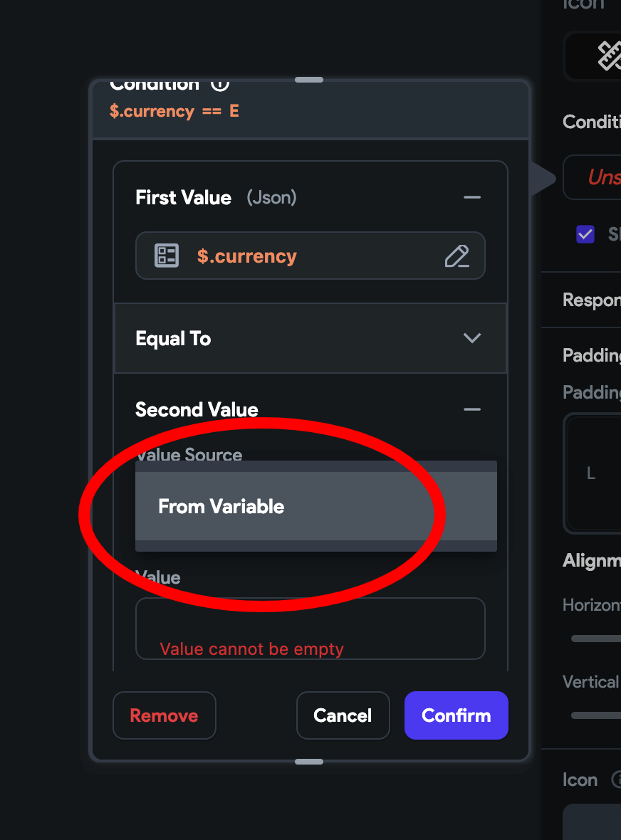Click the variable binding icon beside $.currency
This screenshot has height=840, width=621.
pos(167,256)
